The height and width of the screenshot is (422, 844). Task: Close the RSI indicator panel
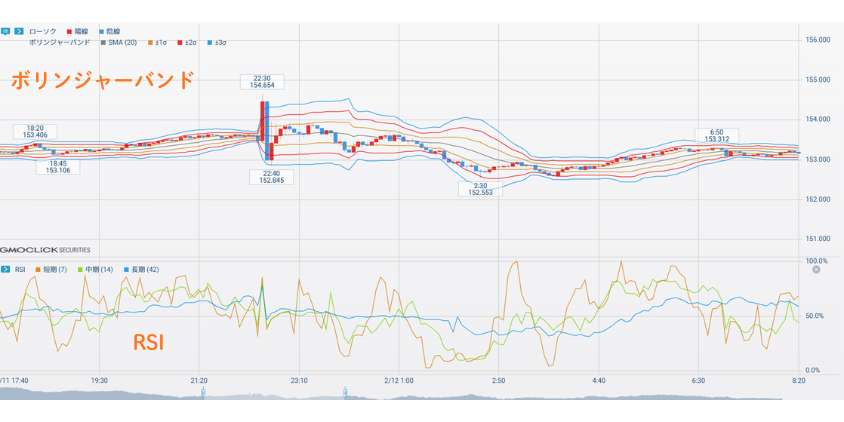pyautogui.click(x=816, y=269)
